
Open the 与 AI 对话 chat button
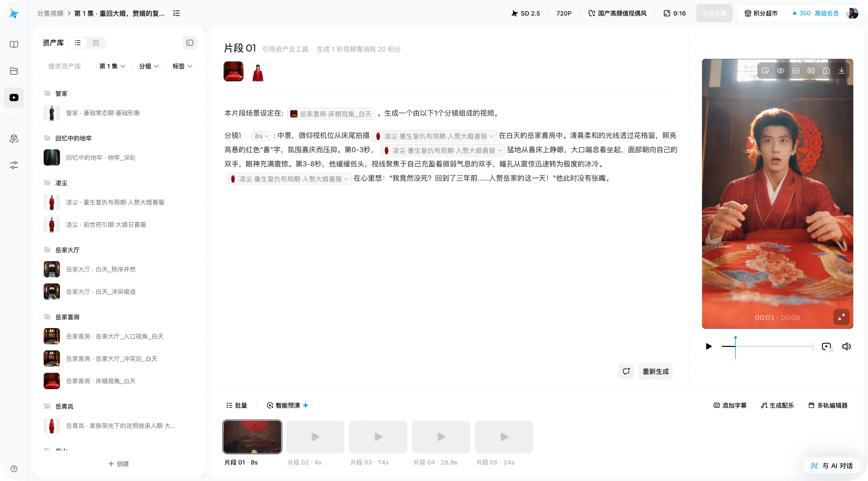832,466
